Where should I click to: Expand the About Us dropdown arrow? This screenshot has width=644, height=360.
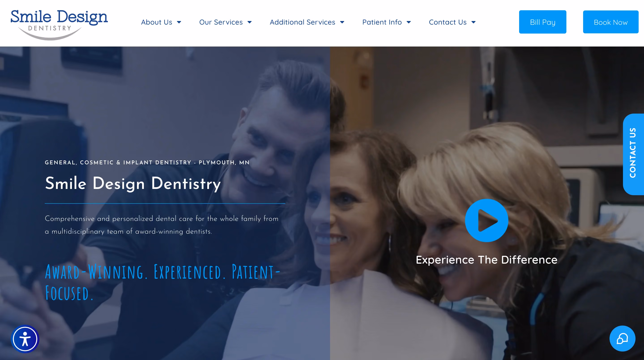click(179, 22)
